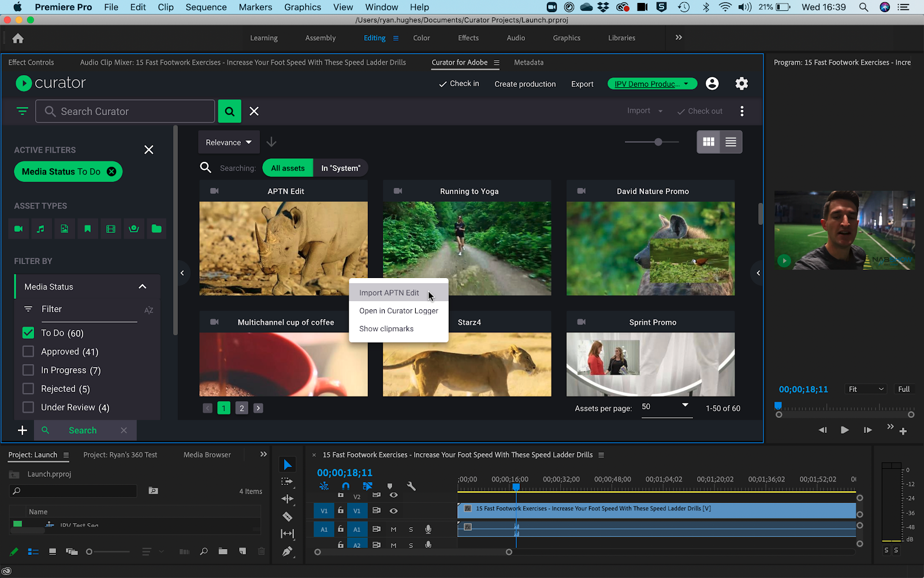Select the In "System" search scope
The image size is (924, 578).
[341, 168]
